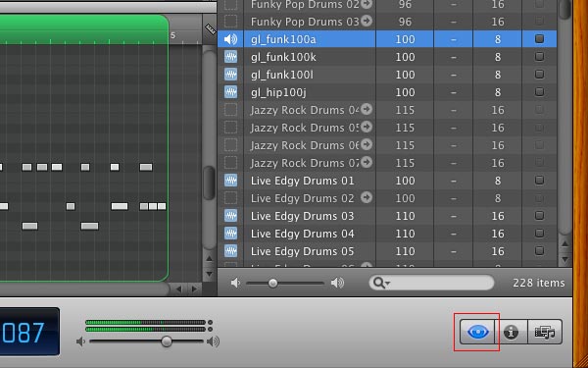This screenshot has width=588, height=368.
Task: Open the search field magnifier dropdown
Action: (381, 283)
